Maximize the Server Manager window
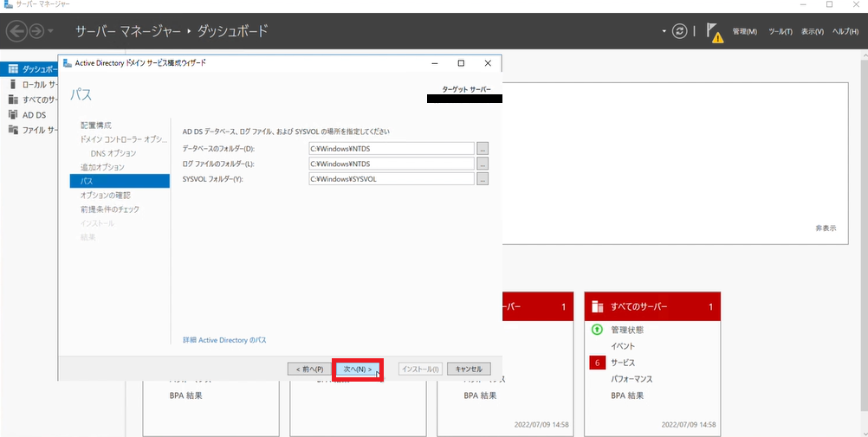Screen dimensions: 868x437 (x=829, y=4)
